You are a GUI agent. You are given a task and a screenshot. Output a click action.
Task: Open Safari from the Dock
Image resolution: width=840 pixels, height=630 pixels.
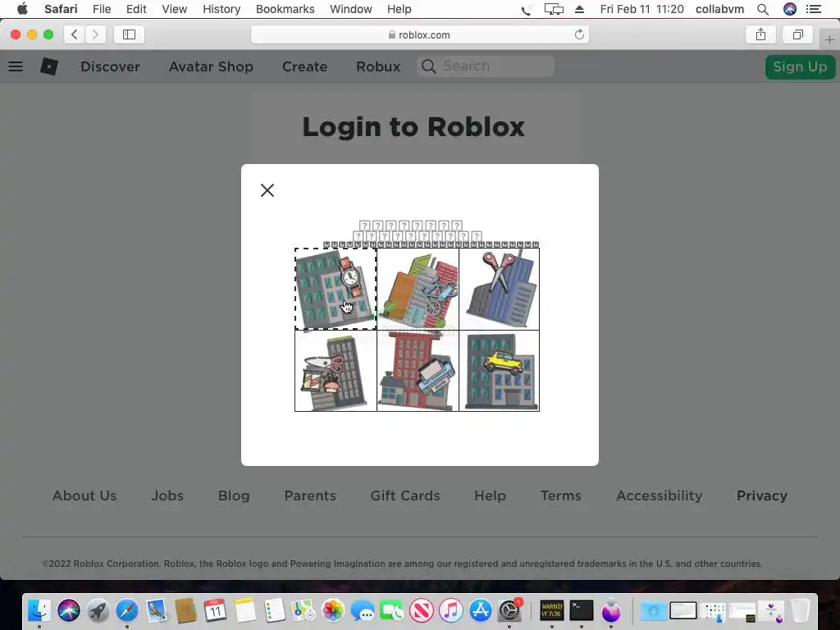[x=127, y=610]
